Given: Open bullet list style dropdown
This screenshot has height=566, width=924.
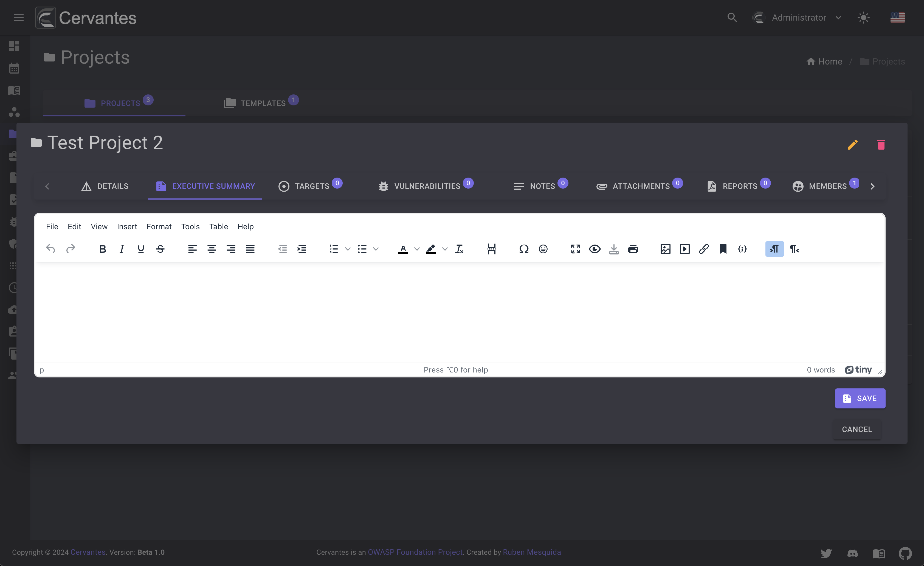Looking at the screenshot, I should click(x=376, y=249).
